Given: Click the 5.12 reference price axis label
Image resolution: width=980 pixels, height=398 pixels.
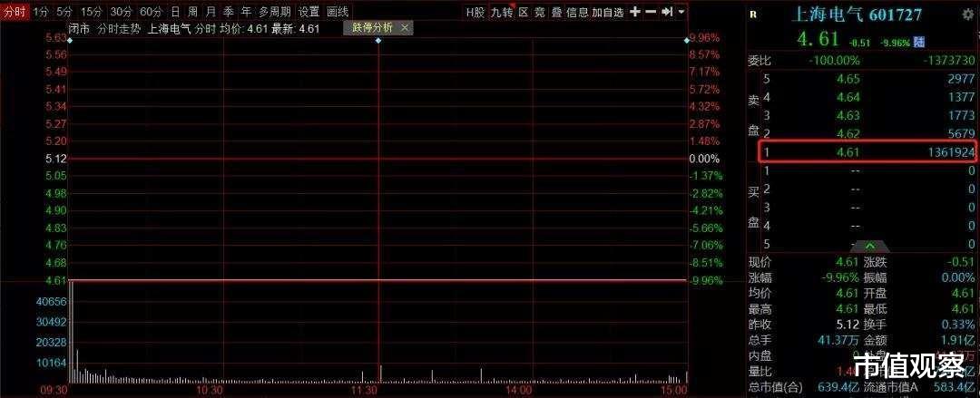Looking at the screenshot, I should pos(55,159).
